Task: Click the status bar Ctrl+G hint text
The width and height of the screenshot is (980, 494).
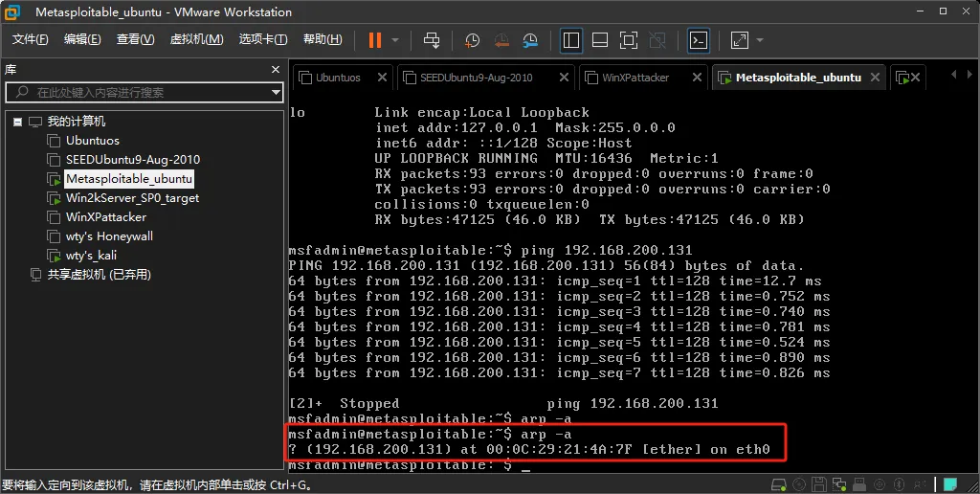Action: pyautogui.click(x=157, y=485)
